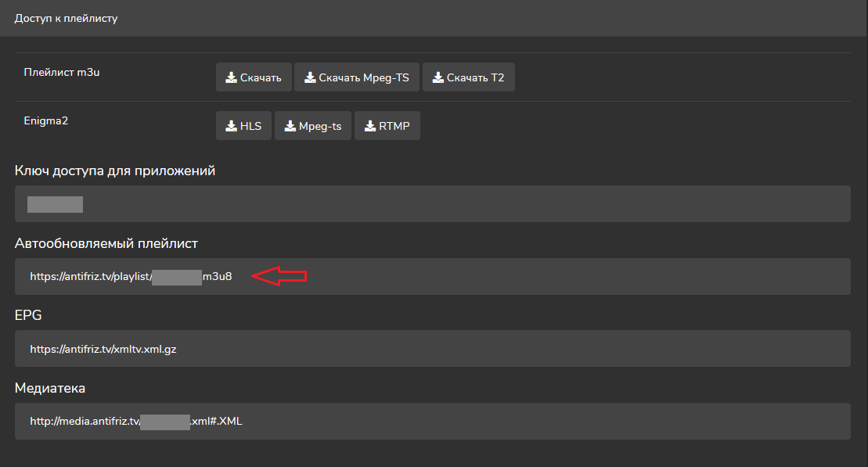
Task: Select the antifriz.tv/playlist m3u8 URL field
Action: click(432, 277)
